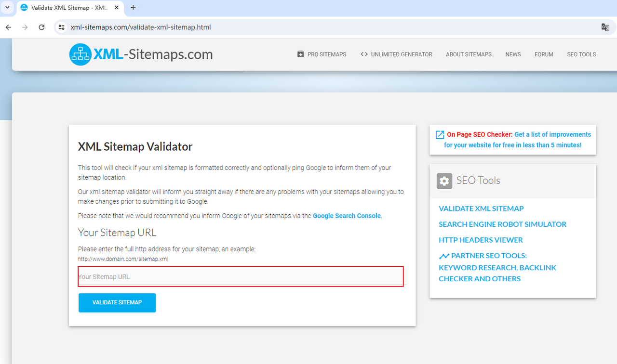Click the SEO Tools gear icon
The image size is (617, 364).
click(x=444, y=181)
